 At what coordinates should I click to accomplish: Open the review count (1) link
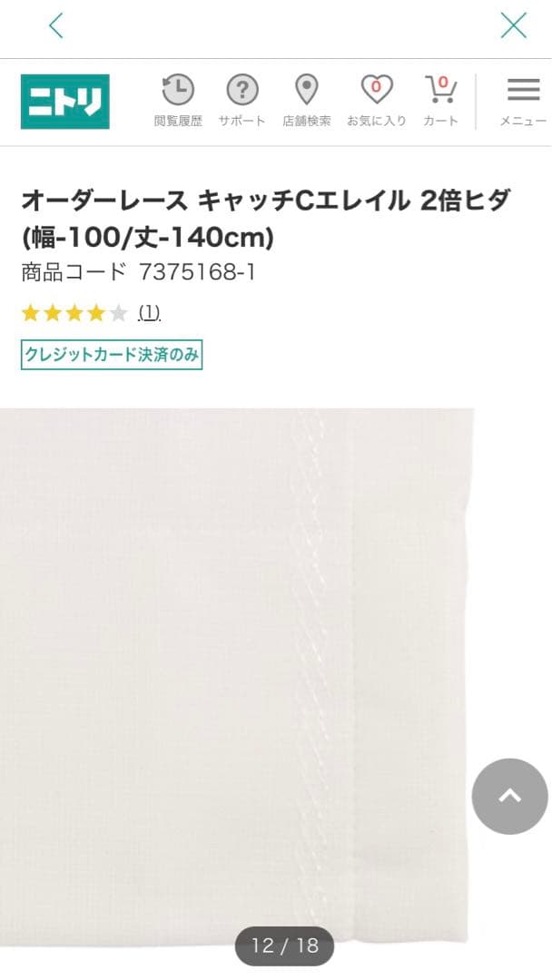point(149,312)
